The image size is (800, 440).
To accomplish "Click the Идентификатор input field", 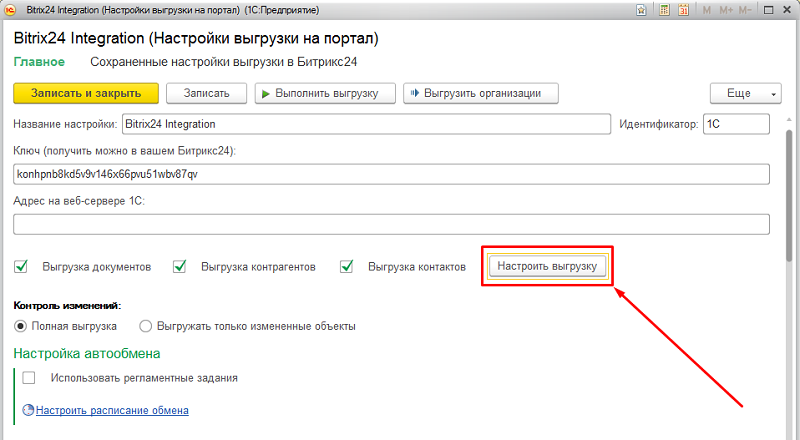I will pyautogui.click(x=736, y=124).
